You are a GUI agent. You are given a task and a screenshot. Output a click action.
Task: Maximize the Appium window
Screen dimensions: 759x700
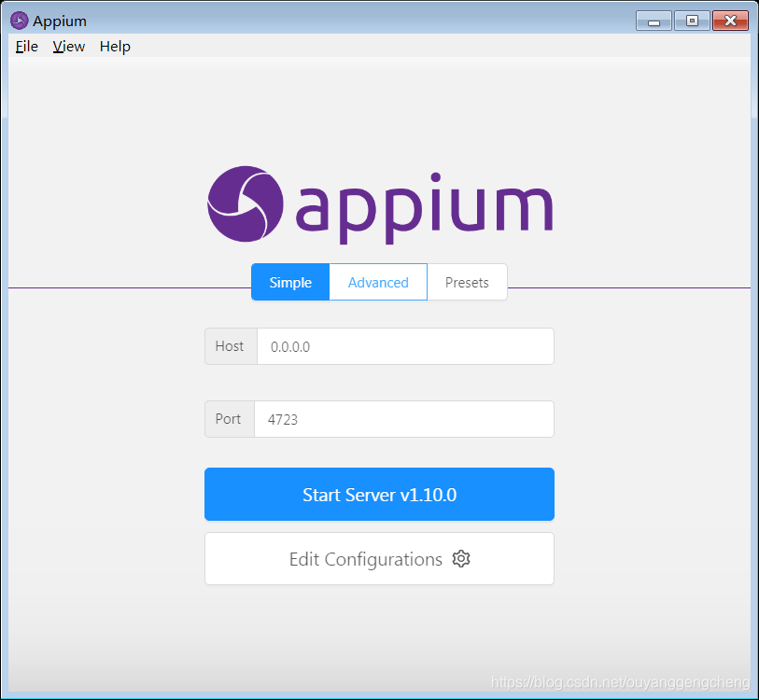[692, 21]
